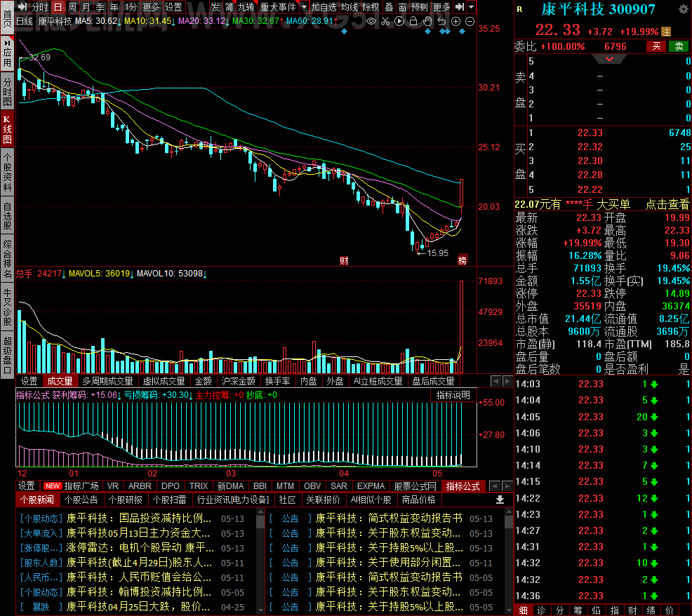Click the R badge beside the stock name
The width and height of the screenshot is (692, 616).
pyautogui.click(x=519, y=9)
